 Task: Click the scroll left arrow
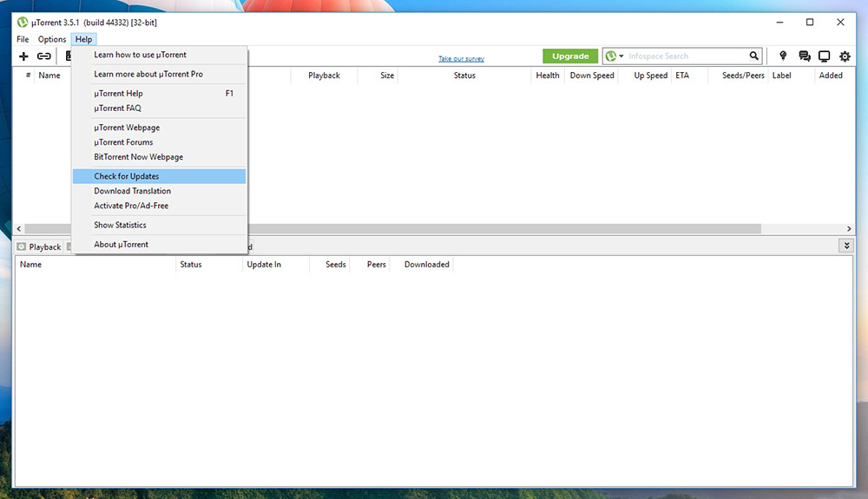(x=19, y=228)
